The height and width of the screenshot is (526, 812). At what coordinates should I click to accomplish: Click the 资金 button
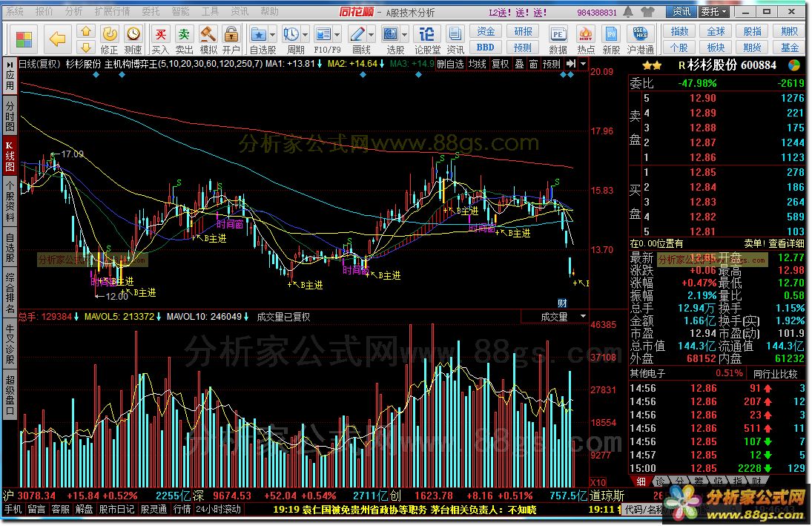click(485, 32)
